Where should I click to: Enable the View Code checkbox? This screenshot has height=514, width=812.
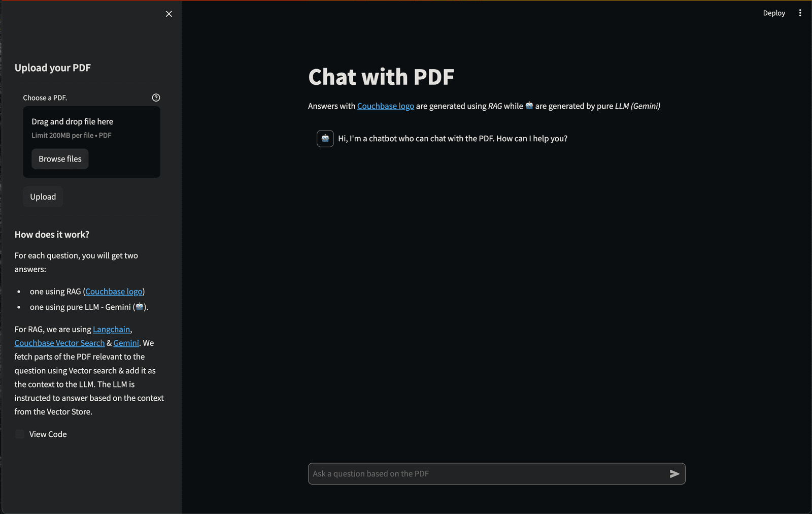tap(19, 434)
